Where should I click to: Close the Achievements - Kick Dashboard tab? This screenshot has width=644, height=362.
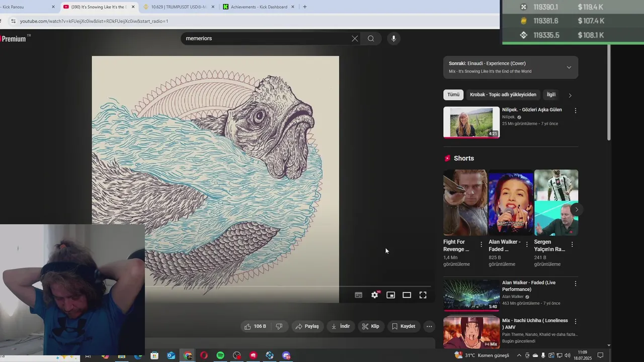coord(293,7)
